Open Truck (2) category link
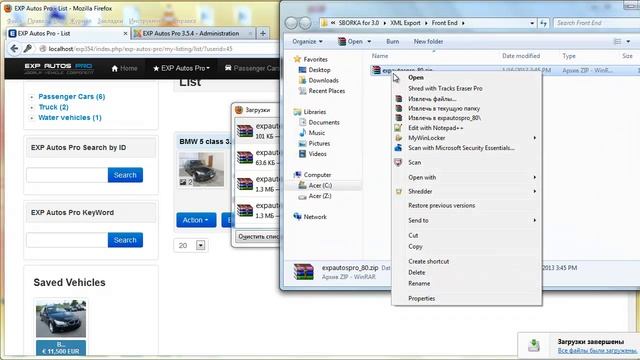Image resolution: width=640 pixels, height=360 pixels. pyautogui.click(x=53, y=107)
